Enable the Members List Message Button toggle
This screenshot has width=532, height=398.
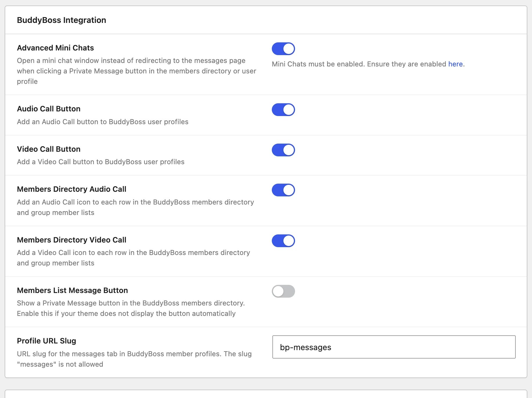tap(283, 291)
